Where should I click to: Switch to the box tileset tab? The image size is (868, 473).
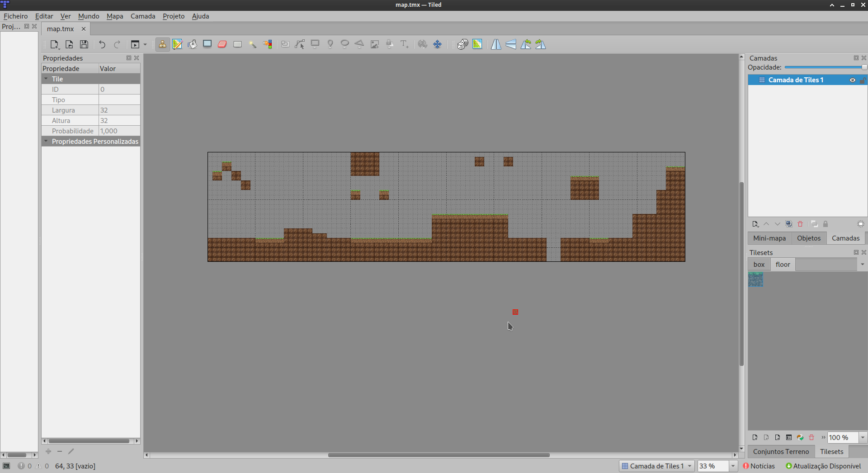coord(759,265)
